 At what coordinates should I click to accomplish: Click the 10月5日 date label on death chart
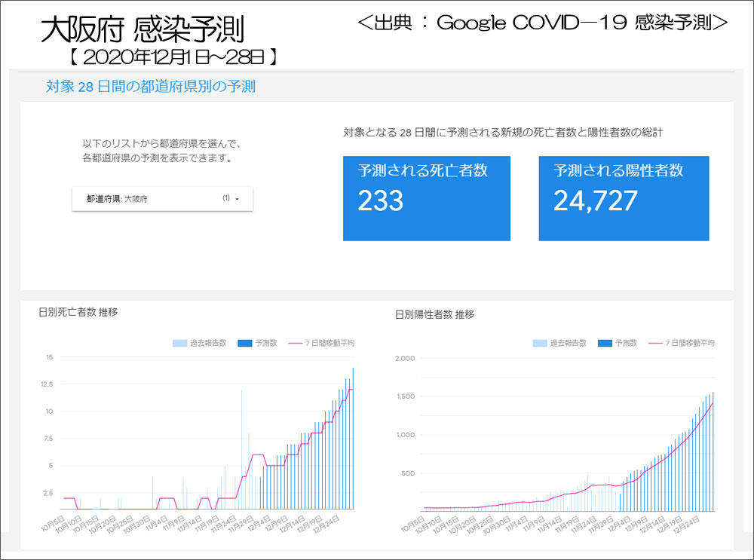(x=53, y=524)
